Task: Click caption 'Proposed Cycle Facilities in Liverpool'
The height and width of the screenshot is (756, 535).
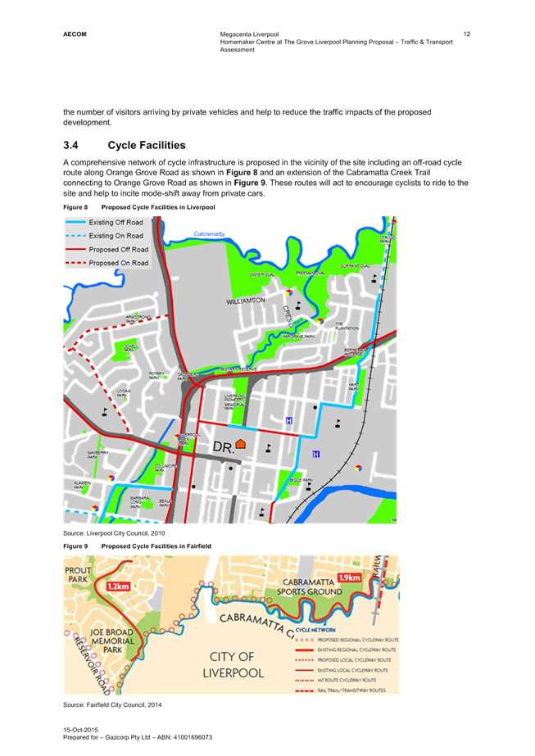Action: click(158, 207)
